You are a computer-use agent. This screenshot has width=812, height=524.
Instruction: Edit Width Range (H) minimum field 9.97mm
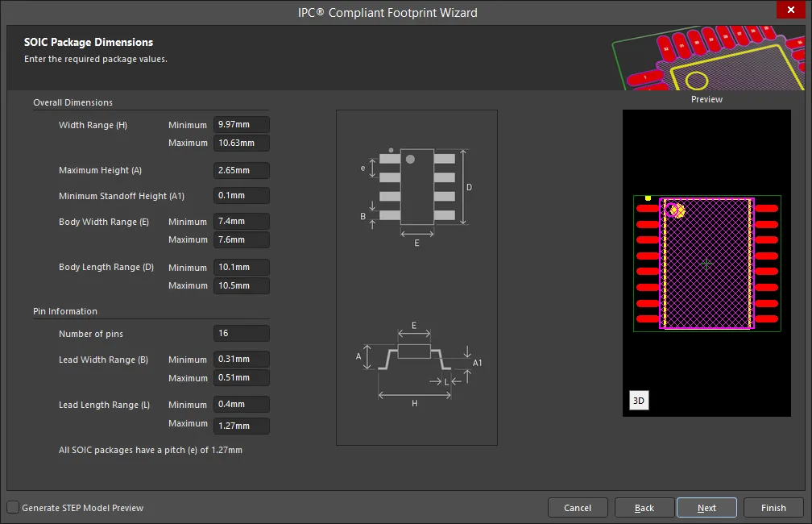coord(242,124)
